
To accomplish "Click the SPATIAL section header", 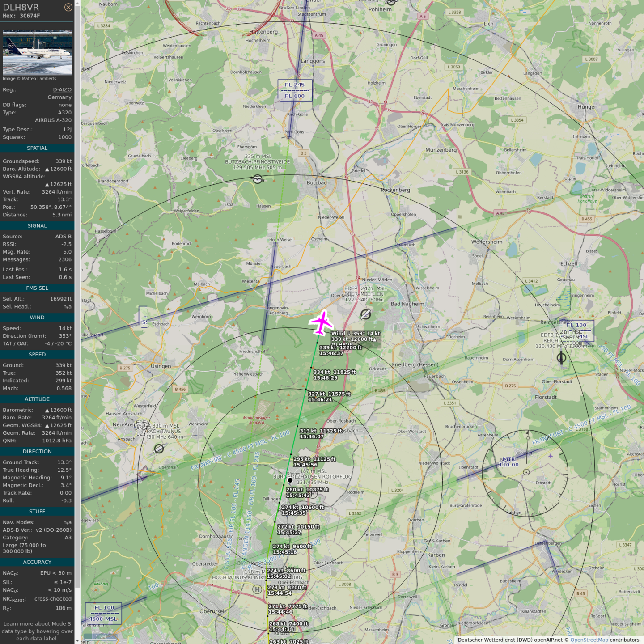I will (37, 148).
